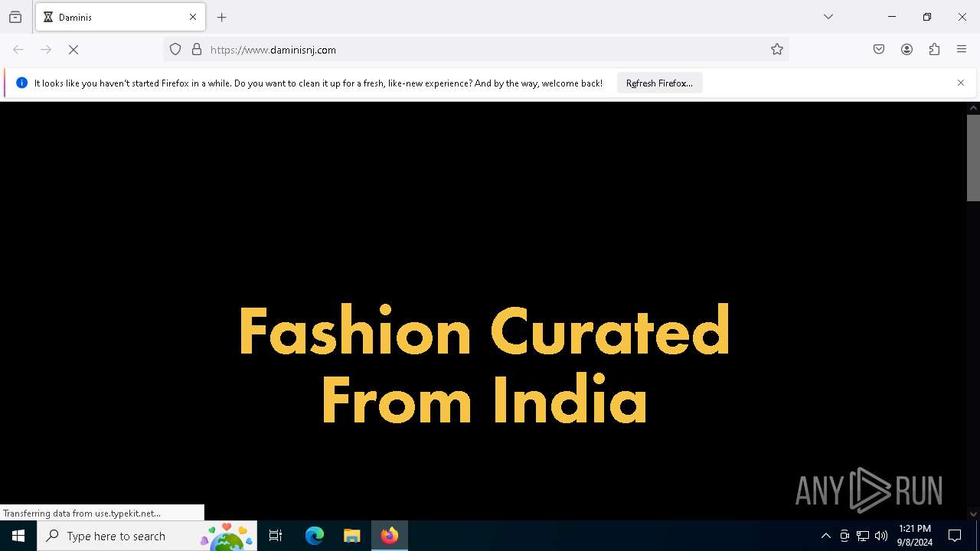Go back one page
Image resolution: width=980 pixels, height=551 pixels.
pos(18,50)
